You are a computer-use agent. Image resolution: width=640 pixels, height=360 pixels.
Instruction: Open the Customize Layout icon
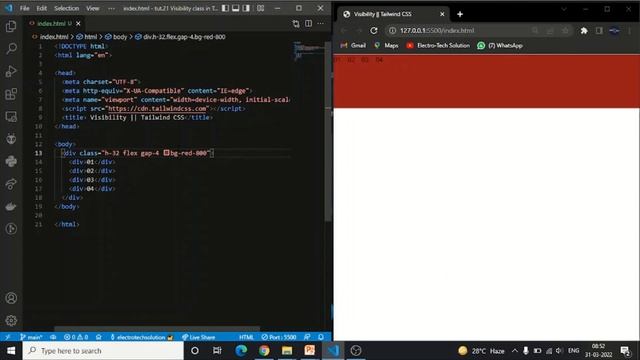[x=260, y=8]
